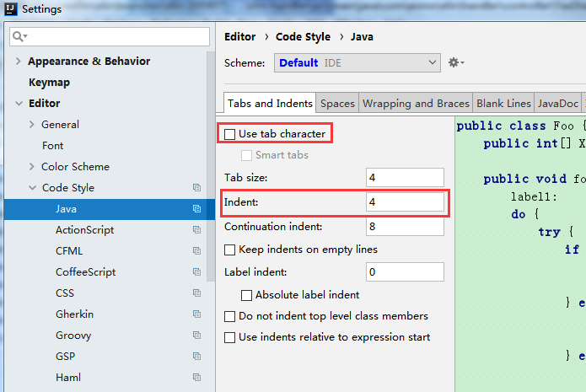
Task: Click the copy icon beside ActionScript
Action: pos(196,230)
